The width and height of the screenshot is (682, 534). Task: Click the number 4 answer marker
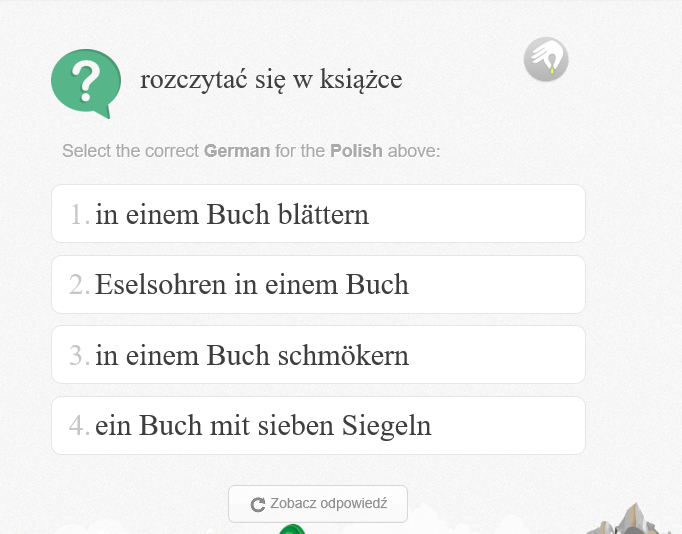point(80,426)
